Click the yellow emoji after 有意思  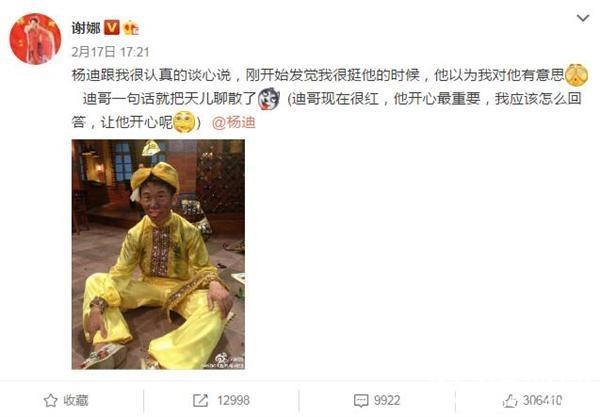tap(576, 75)
